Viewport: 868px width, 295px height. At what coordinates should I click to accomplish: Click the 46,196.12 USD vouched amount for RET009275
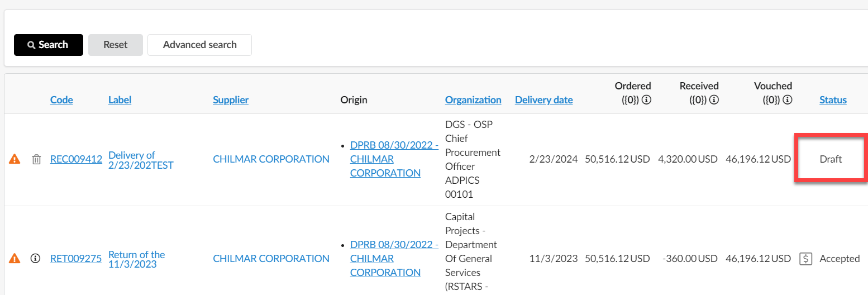pos(759,259)
